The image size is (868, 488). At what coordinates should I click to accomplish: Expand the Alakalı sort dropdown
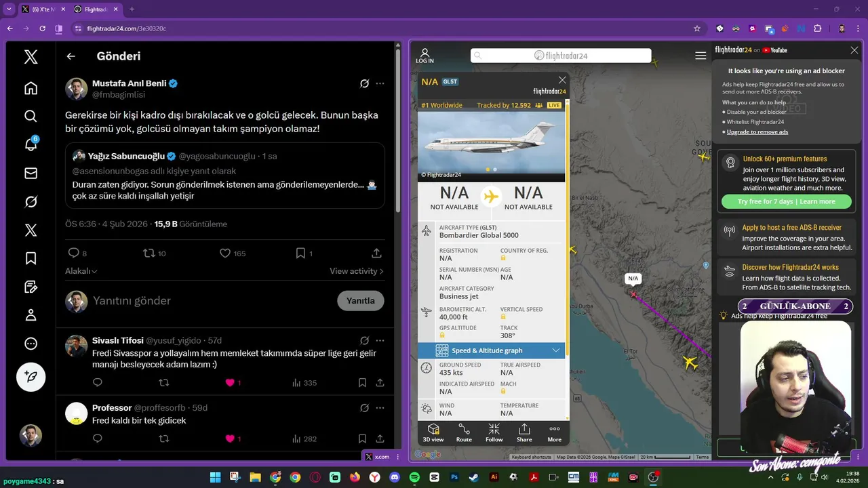tap(81, 271)
